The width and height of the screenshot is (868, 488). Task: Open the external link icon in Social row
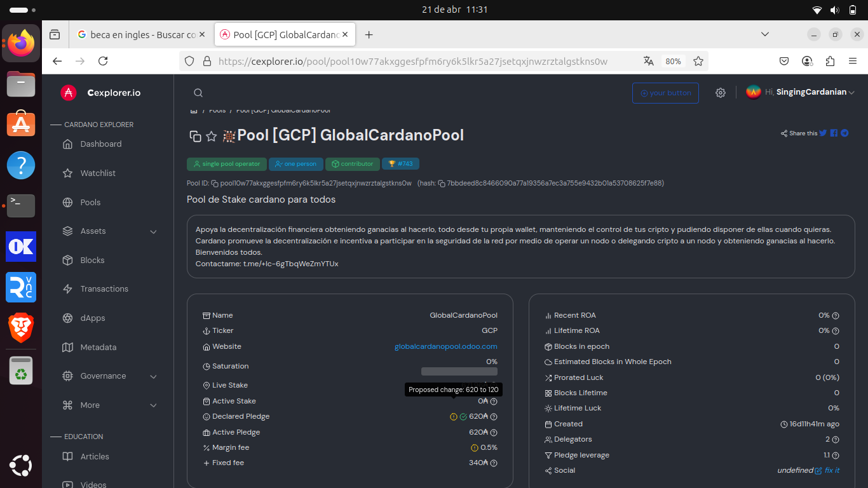[818, 471]
